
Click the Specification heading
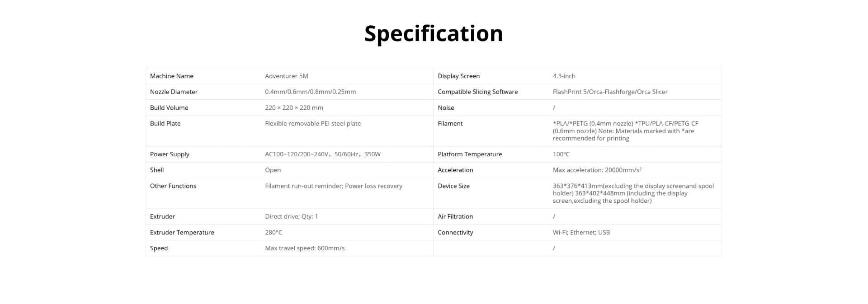click(434, 34)
